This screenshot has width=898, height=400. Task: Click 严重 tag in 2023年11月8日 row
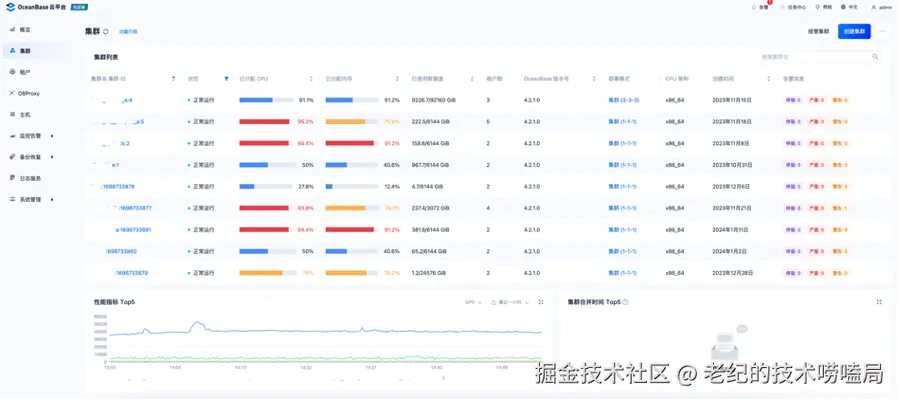(816, 143)
